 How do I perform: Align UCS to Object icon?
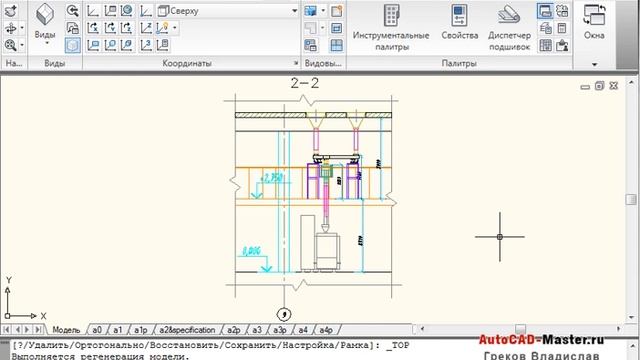110,45
